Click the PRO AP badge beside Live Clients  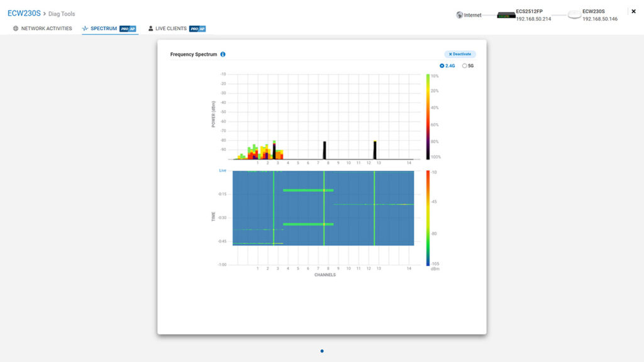196,28
